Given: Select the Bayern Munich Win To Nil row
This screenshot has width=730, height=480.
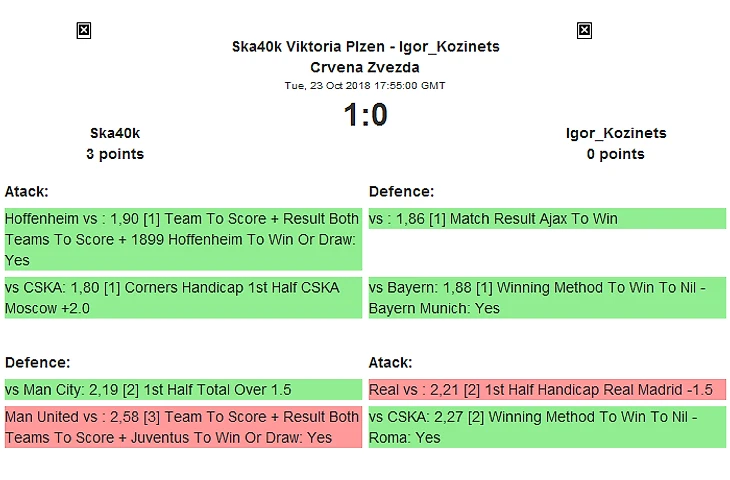Looking at the screenshot, I should coord(547,298).
